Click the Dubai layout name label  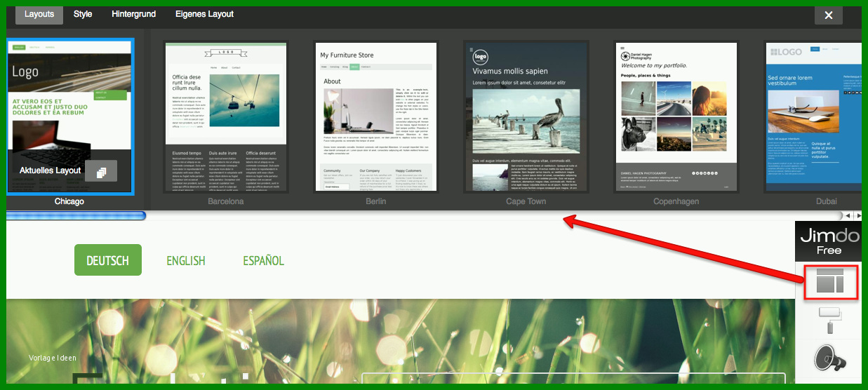click(x=827, y=202)
